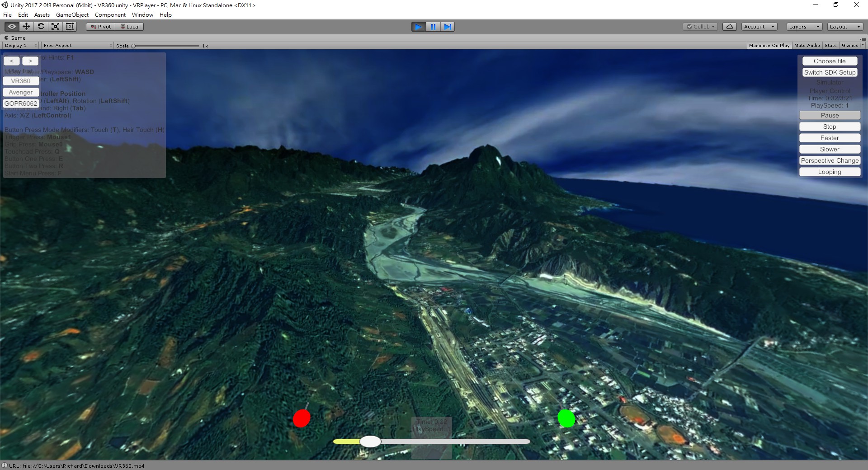This screenshot has width=868, height=470.
Task: Select the Scale tool
Action: 55,27
